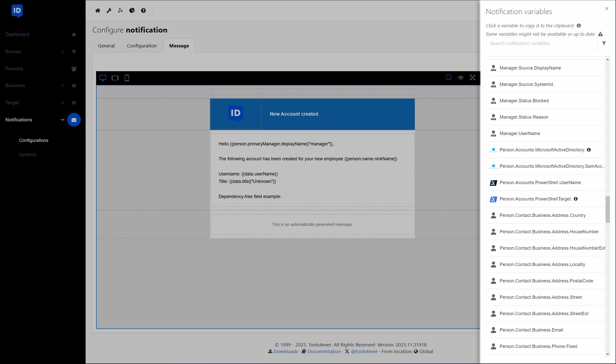Open the @tools4ever link

coord(364,351)
